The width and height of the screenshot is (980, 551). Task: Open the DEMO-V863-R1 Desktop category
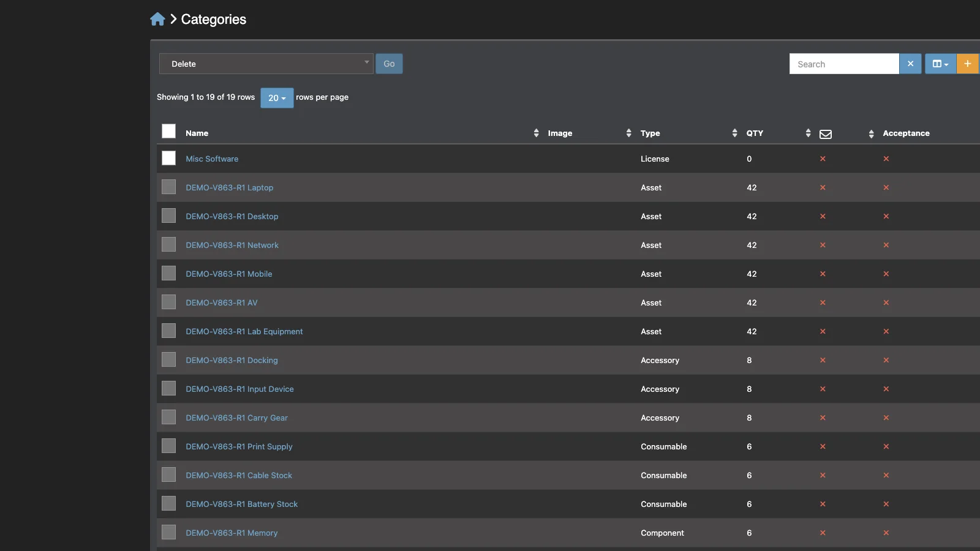[x=232, y=216]
